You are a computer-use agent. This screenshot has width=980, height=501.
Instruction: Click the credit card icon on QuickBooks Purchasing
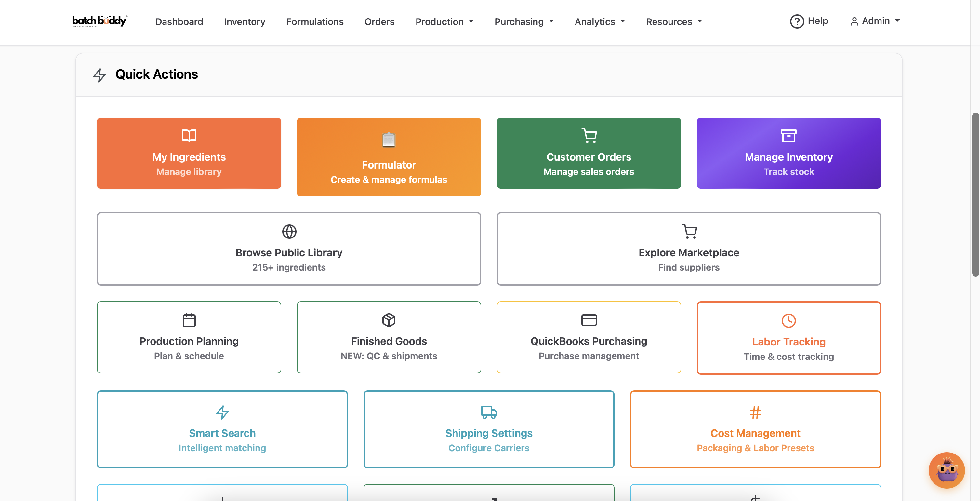pos(589,320)
